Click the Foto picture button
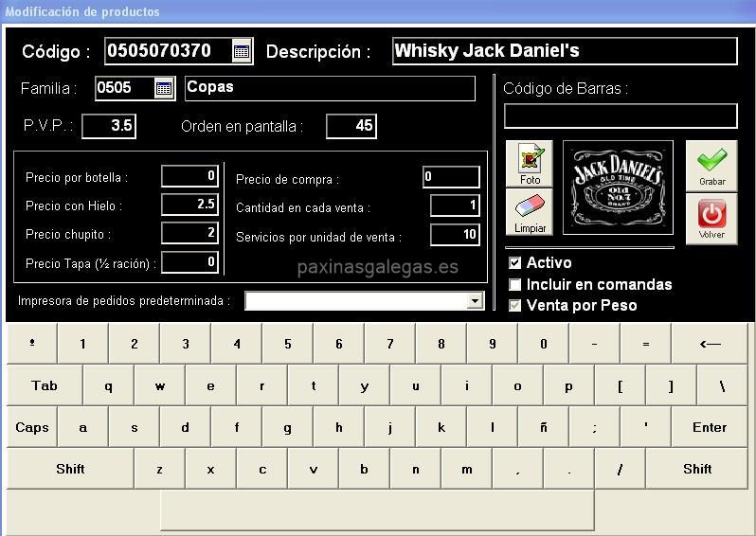 click(530, 164)
